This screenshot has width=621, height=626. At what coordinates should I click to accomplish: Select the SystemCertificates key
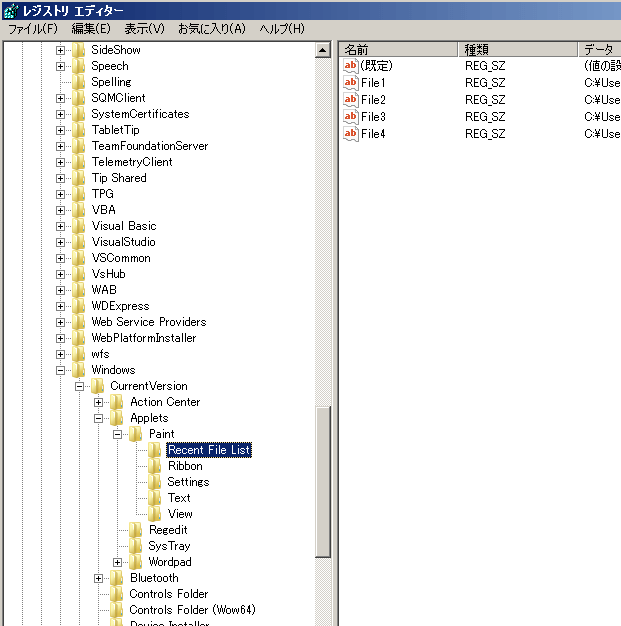tap(140, 114)
